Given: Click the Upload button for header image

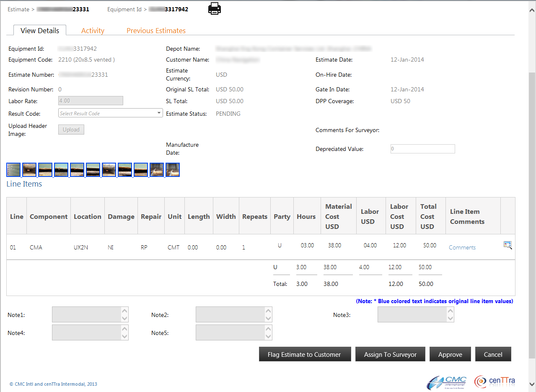Looking at the screenshot, I should (x=71, y=129).
